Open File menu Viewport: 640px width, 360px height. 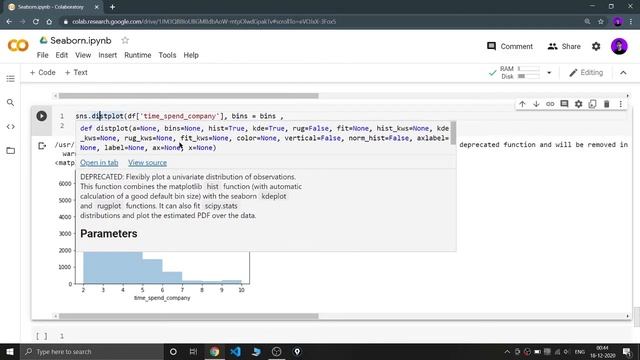pos(42,55)
